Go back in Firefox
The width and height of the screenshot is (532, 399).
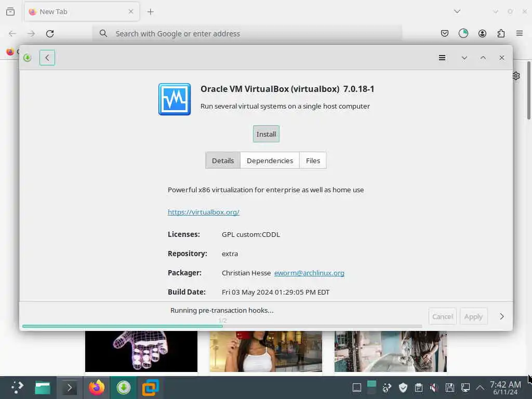tap(12, 34)
